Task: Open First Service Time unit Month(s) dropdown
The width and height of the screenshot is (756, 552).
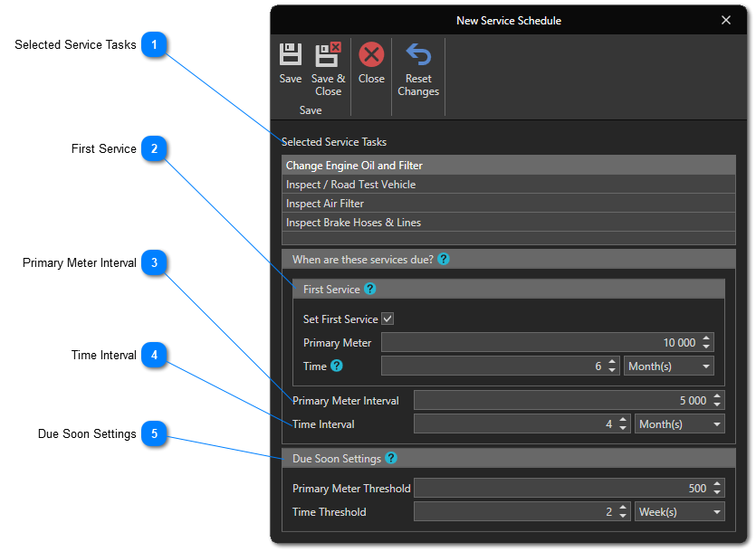Action: 669,366
